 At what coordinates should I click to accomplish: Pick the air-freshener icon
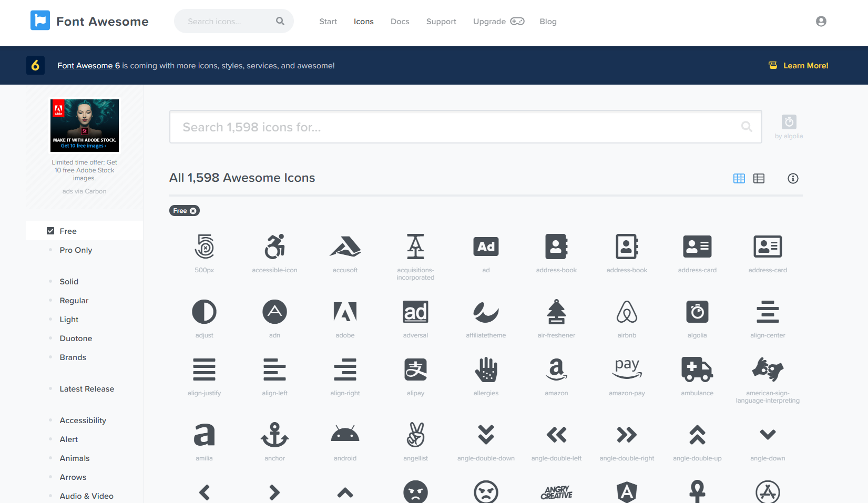(556, 312)
